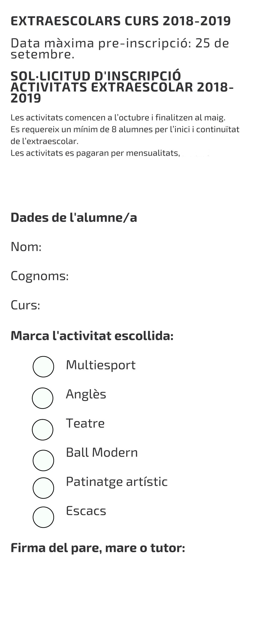
Task: Click the "Firma del pare, mare o tutor:" heading
Action: pyautogui.click(x=98, y=548)
